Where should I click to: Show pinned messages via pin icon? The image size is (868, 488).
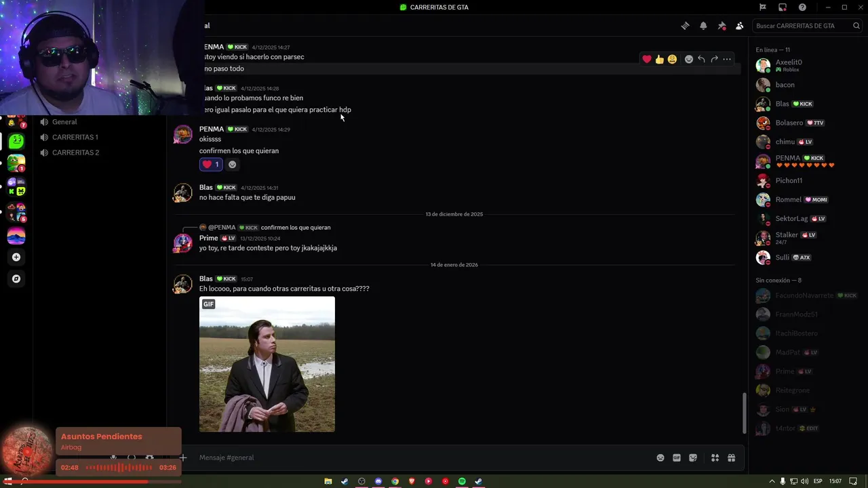point(722,26)
